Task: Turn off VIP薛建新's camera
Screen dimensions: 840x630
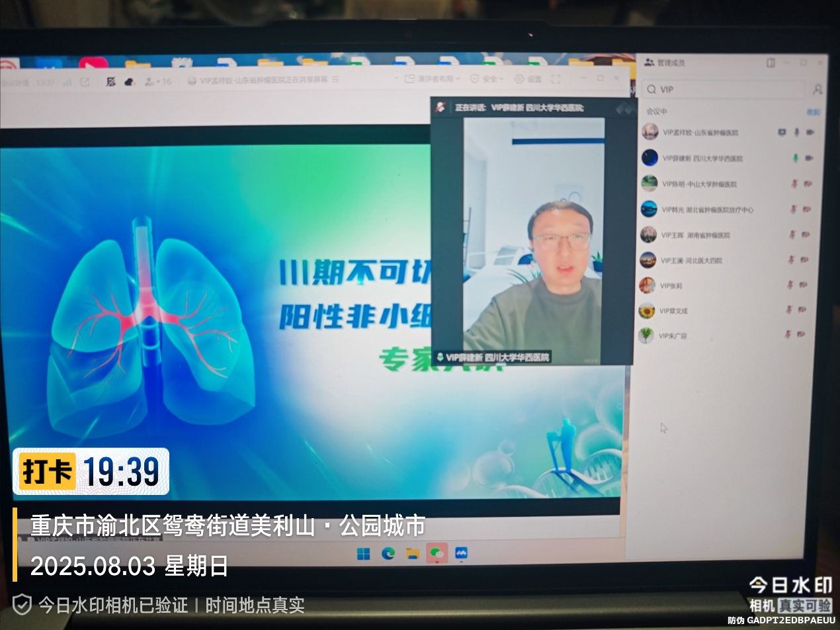Action: [x=808, y=158]
